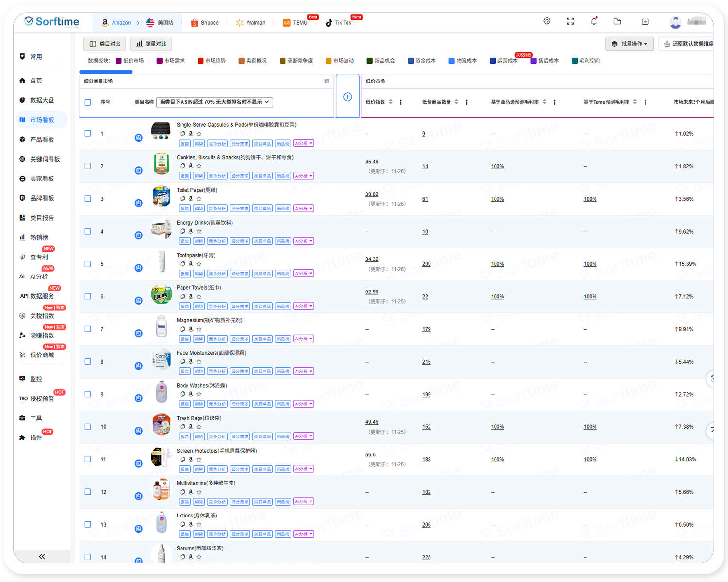Open the notifications bell

594,21
